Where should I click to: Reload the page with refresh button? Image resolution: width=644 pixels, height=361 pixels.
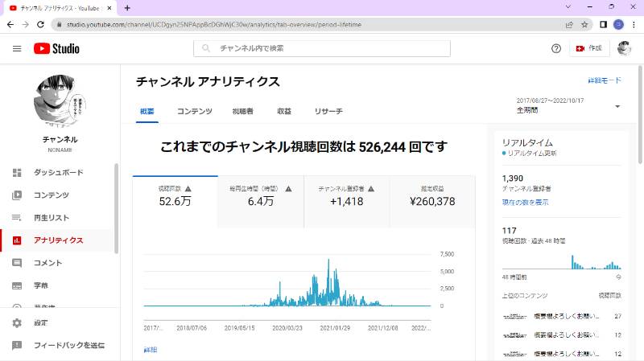tap(40, 25)
